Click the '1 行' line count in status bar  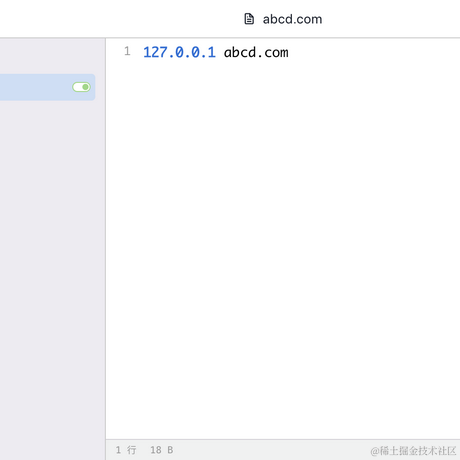[x=126, y=450]
